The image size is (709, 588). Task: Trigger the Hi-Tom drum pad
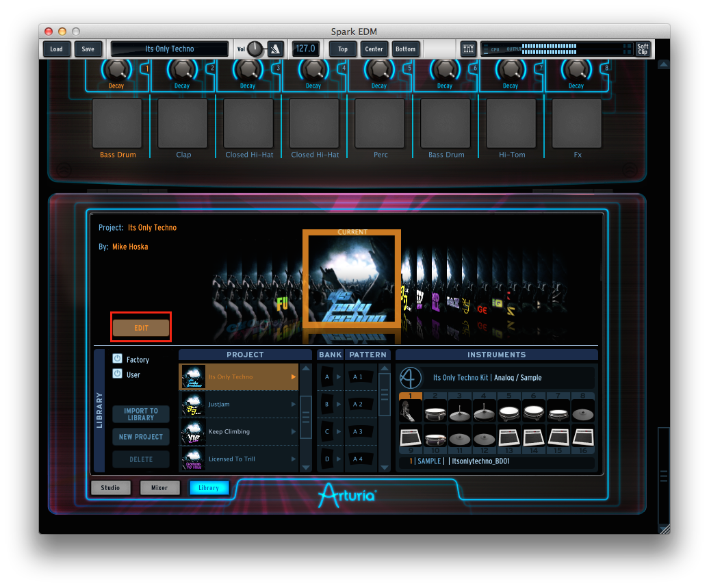511,123
